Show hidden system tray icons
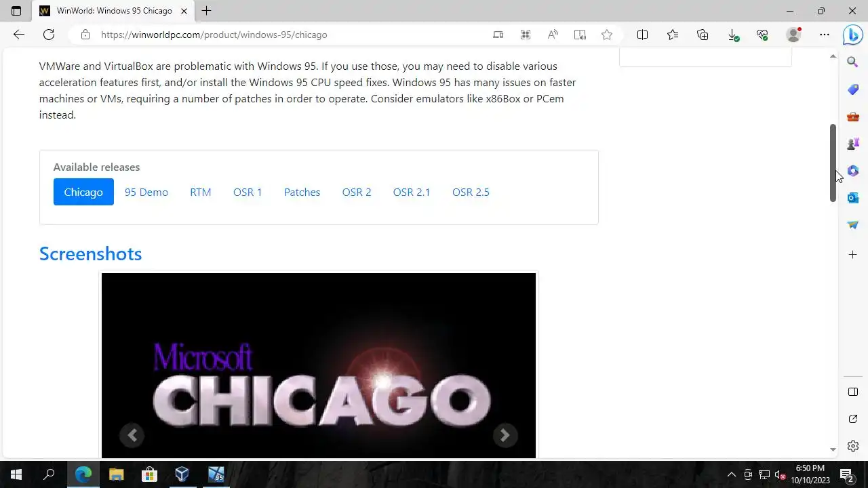 tap(731, 474)
